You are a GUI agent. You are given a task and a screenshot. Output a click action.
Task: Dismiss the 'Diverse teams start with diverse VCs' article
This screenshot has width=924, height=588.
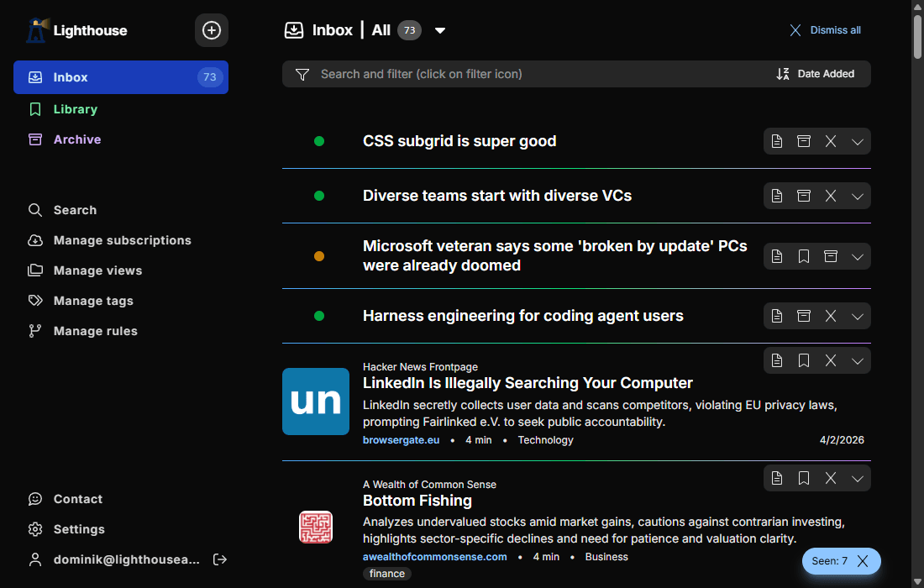(x=831, y=196)
